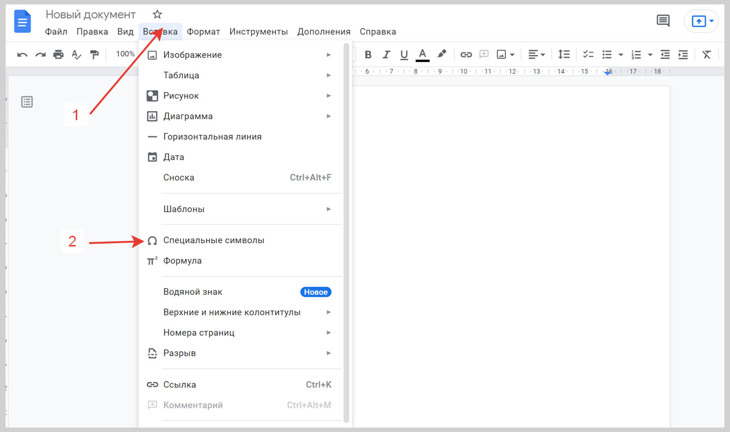Click the Print icon

(58, 54)
